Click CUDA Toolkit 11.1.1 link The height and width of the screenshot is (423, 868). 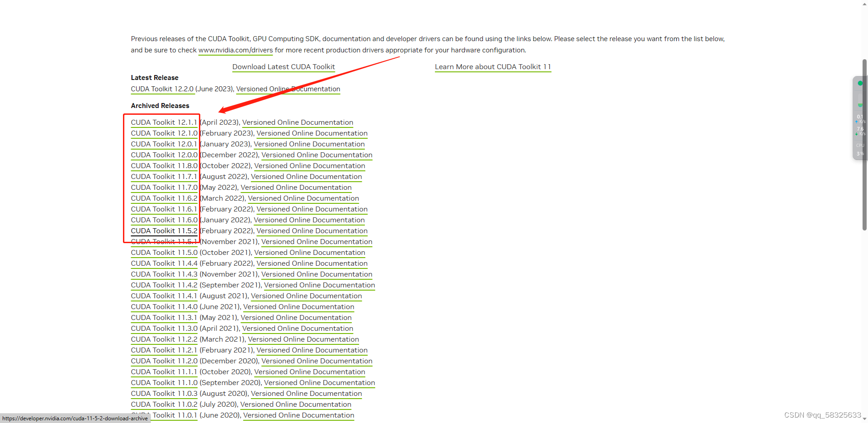[164, 372]
